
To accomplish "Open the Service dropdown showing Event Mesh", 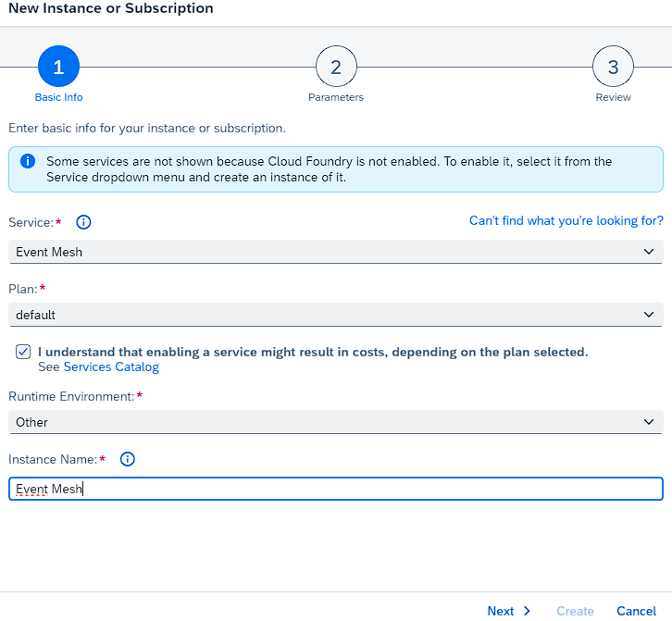I will click(x=335, y=252).
